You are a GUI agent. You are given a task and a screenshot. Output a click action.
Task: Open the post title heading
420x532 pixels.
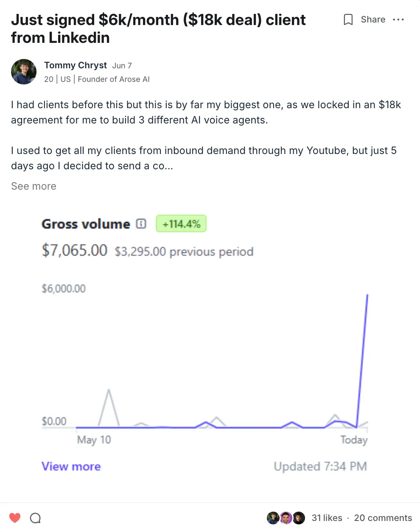[x=158, y=28]
